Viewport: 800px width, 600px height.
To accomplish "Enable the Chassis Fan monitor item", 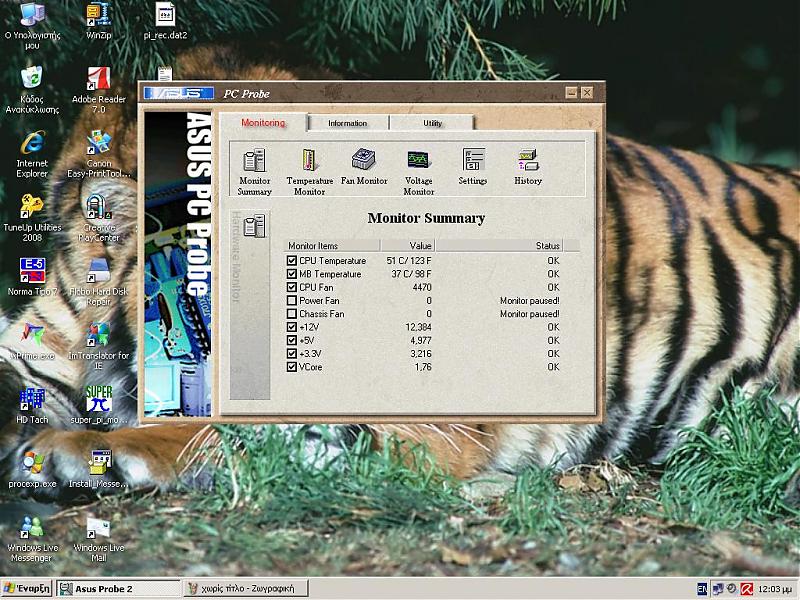I will pyautogui.click(x=292, y=314).
